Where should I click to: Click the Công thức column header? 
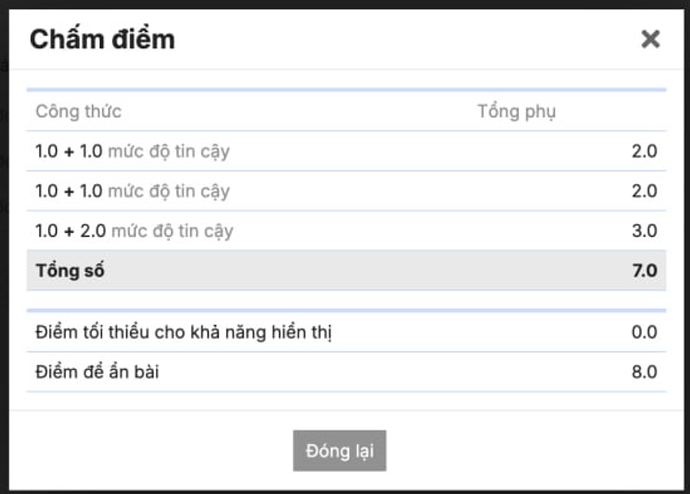(x=78, y=111)
